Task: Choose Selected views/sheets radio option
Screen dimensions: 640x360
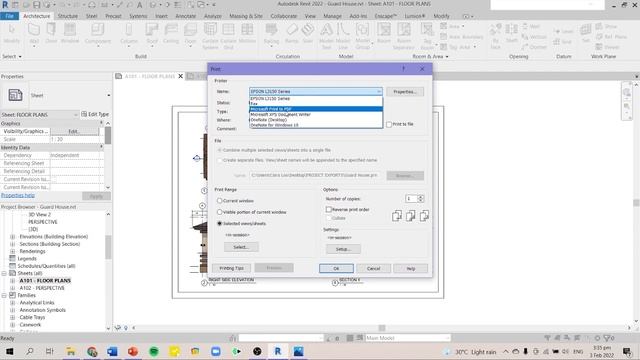Action: click(220, 224)
